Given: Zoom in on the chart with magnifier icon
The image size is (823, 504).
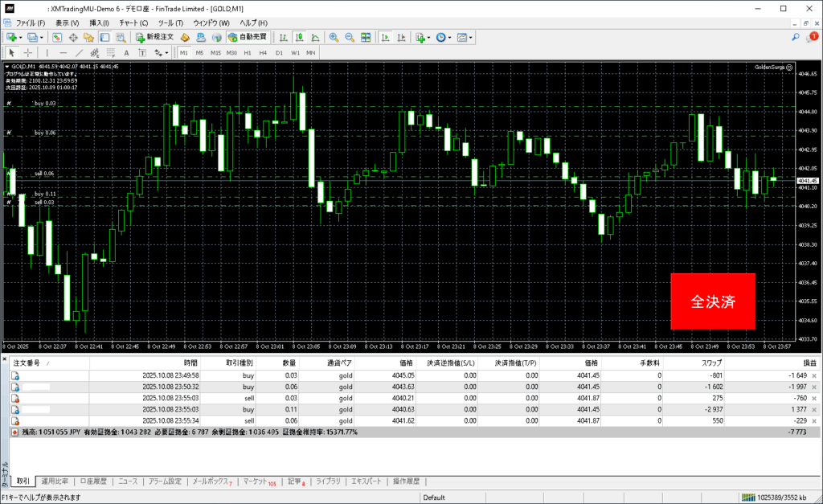Looking at the screenshot, I should click(x=334, y=38).
